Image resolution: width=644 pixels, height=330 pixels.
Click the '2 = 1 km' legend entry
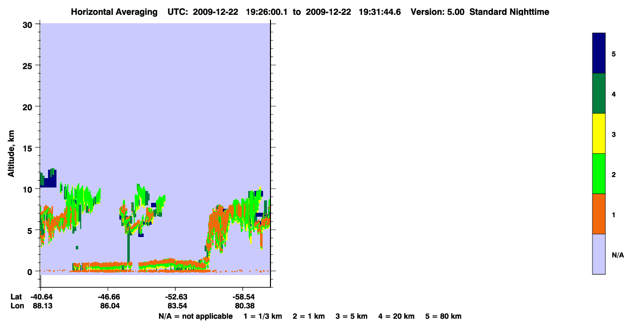pyautogui.click(x=309, y=316)
